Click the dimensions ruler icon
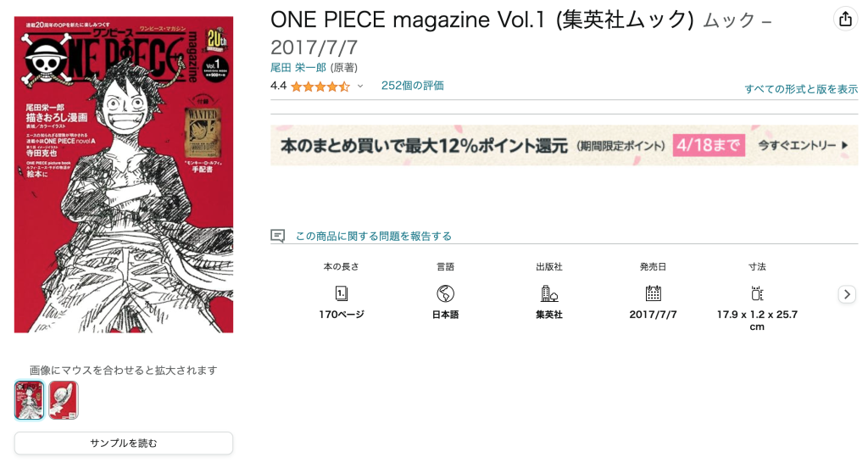The height and width of the screenshot is (463, 868). (x=757, y=293)
